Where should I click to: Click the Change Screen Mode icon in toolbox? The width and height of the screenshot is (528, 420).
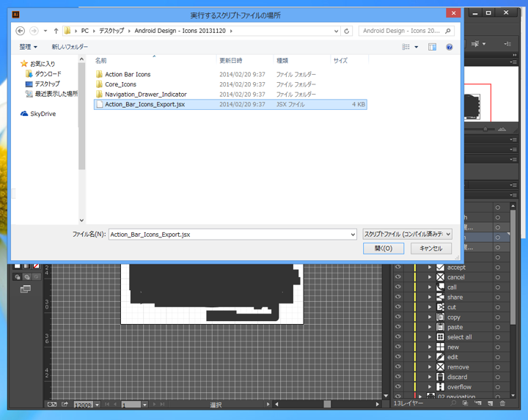pyautogui.click(x=25, y=289)
